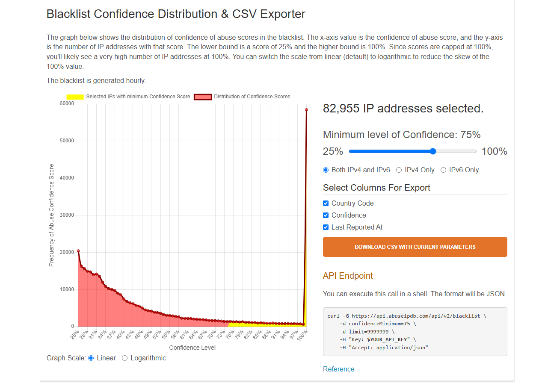Click the '25%' label beside the slider
539x392 pixels.
coord(333,151)
